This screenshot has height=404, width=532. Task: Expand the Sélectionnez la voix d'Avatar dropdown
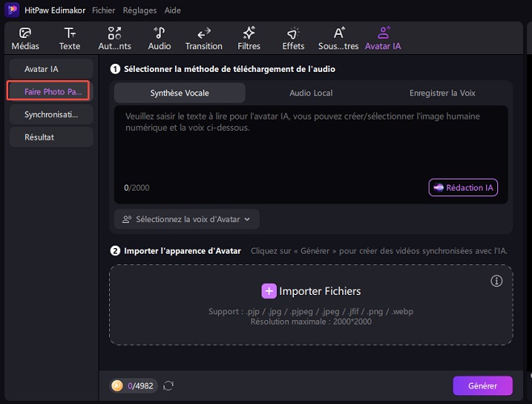[x=186, y=219]
